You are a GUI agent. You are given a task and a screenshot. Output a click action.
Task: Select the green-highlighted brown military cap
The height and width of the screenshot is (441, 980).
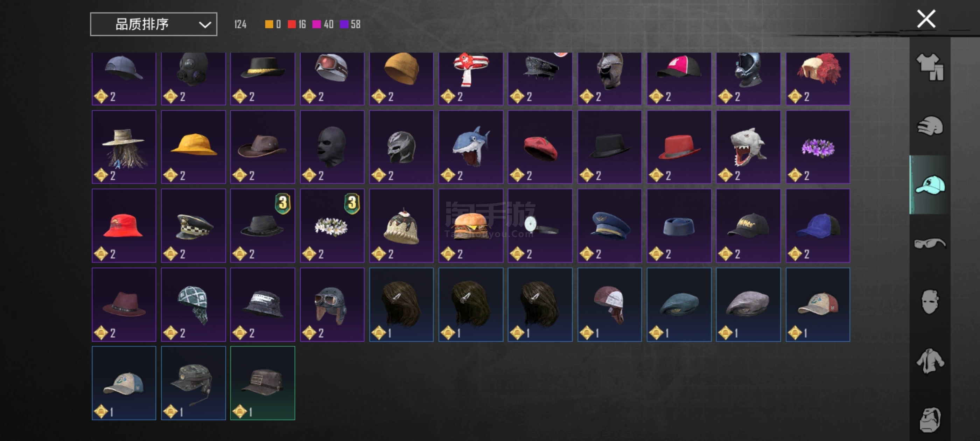(x=262, y=383)
